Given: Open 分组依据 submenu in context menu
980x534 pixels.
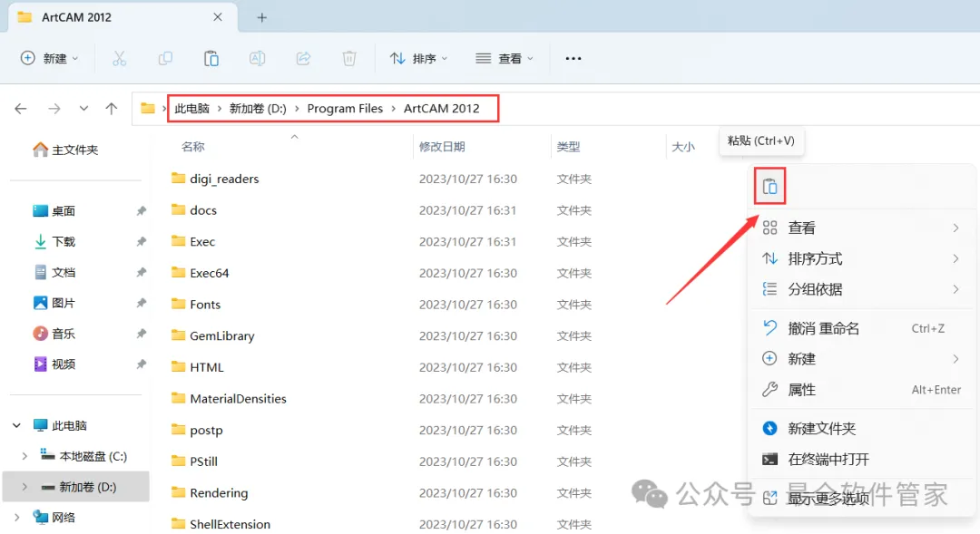Looking at the screenshot, I should 860,289.
